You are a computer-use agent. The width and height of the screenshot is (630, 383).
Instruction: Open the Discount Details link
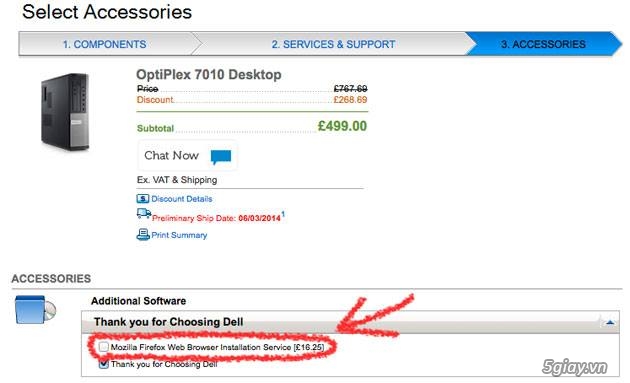[182, 199]
